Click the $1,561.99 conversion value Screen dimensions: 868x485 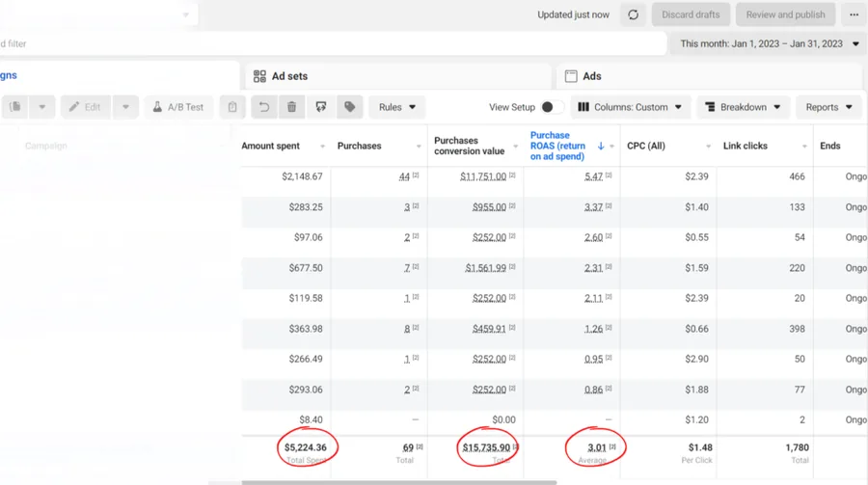(x=485, y=267)
